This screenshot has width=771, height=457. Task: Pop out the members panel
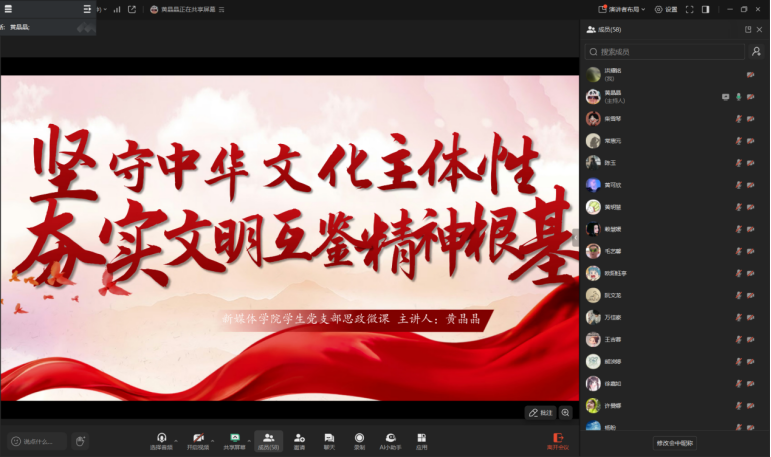click(x=748, y=30)
